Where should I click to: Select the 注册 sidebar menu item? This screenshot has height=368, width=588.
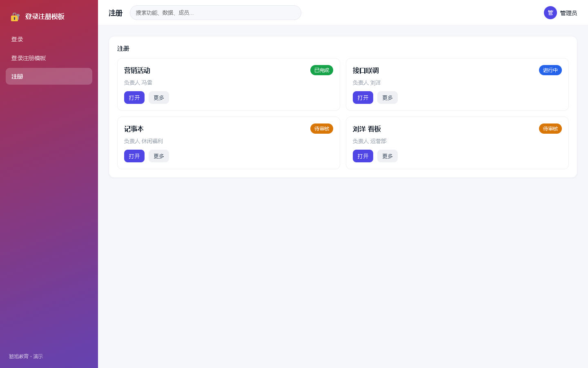click(x=49, y=76)
